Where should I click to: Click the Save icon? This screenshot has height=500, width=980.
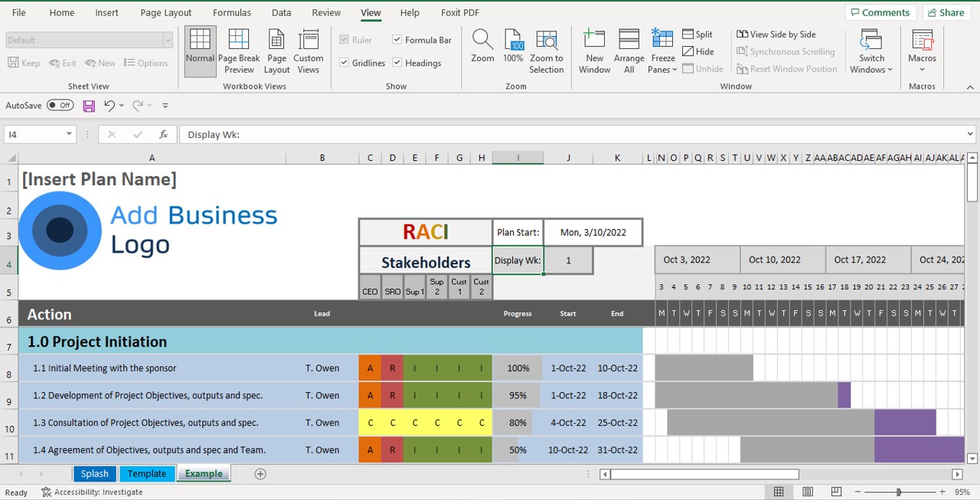click(89, 106)
